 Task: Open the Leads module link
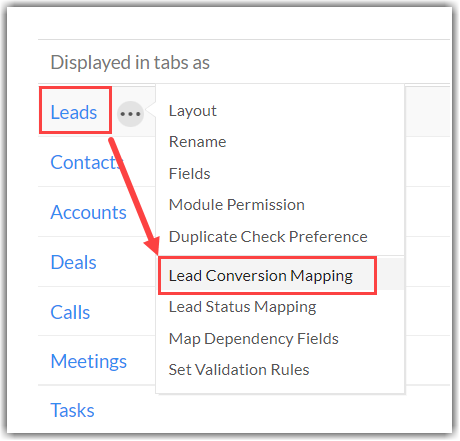point(74,112)
